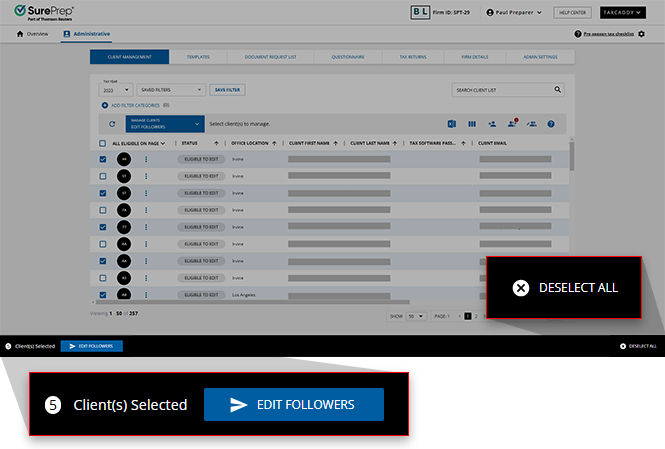Click the SurePrep logo

(x=44, y=12)
